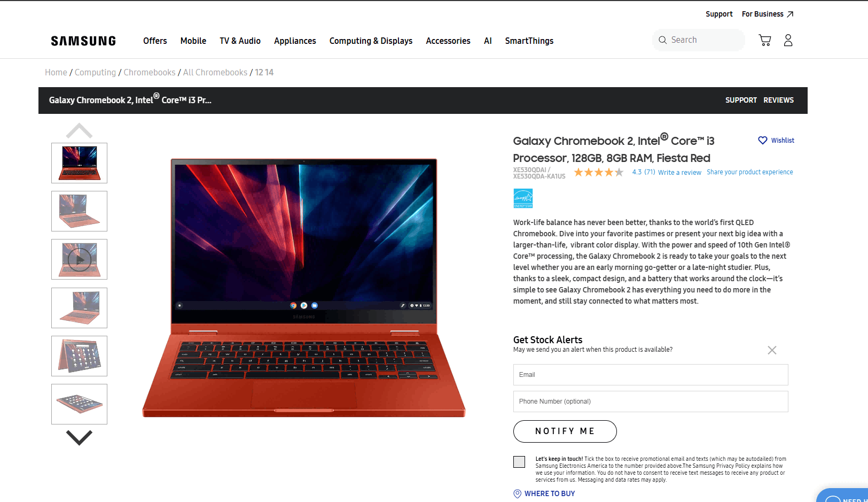Select the tent-mode laptop thumbnail
This screenshot has width=868, height=502.
coord(79,356)
